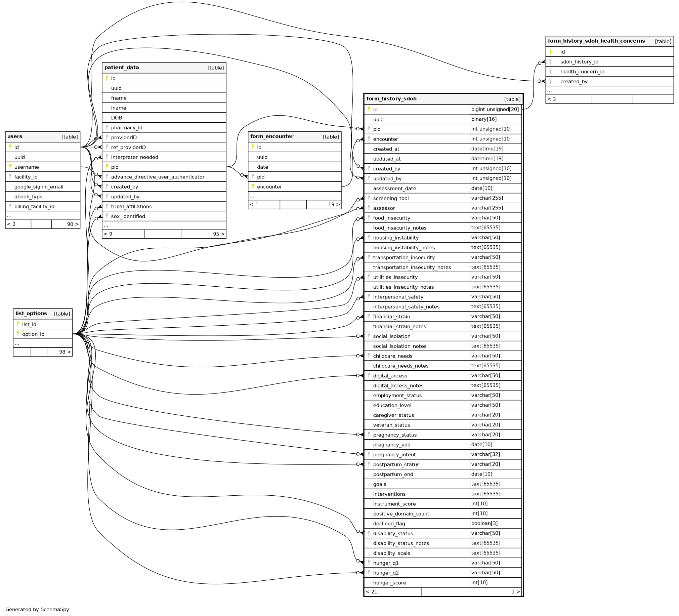Screen dimensions: 679x616
Task: Expand the ellipsis row under sex_identified
Action: click(x=106, y=225)
